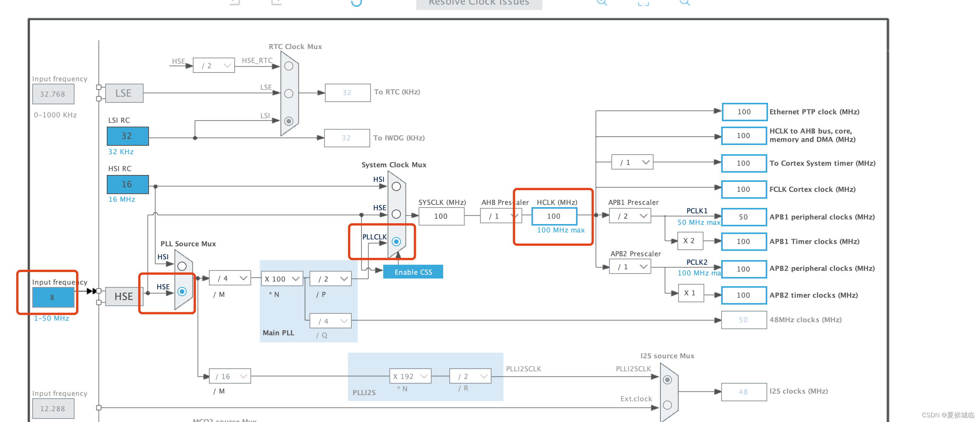Click the LSE oscillator block
The width and height of the screenshot is (980, 422).
click(124, 93)
